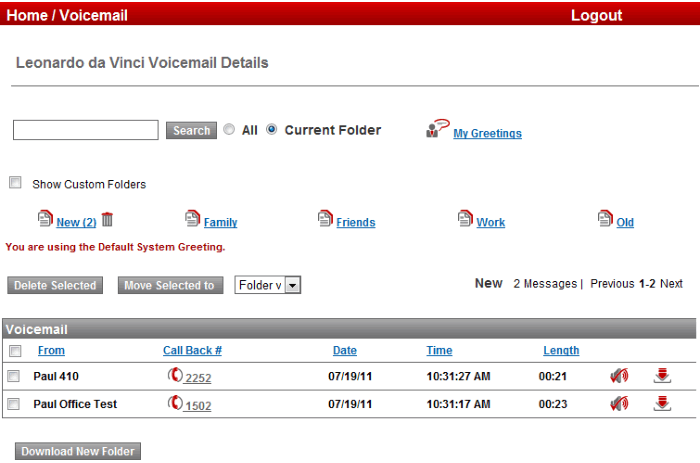Open the Work folder link
The height and width of the screenshot is (463, 700).
[x=491, y=222]
